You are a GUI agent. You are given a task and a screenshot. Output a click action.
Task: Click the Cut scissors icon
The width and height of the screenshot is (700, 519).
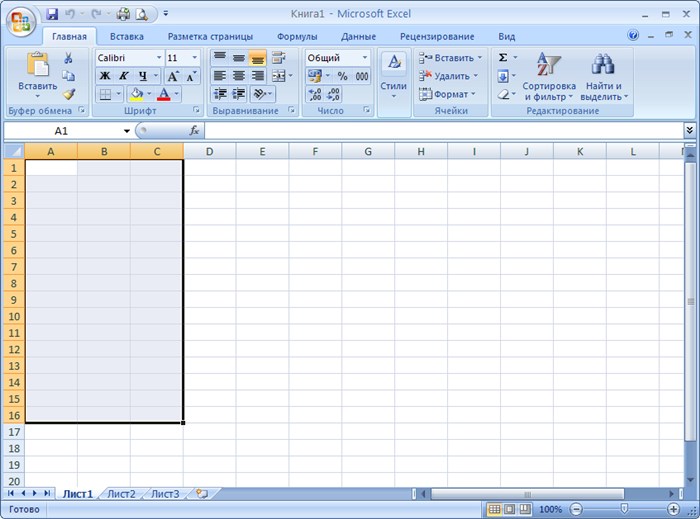(68, 58)
